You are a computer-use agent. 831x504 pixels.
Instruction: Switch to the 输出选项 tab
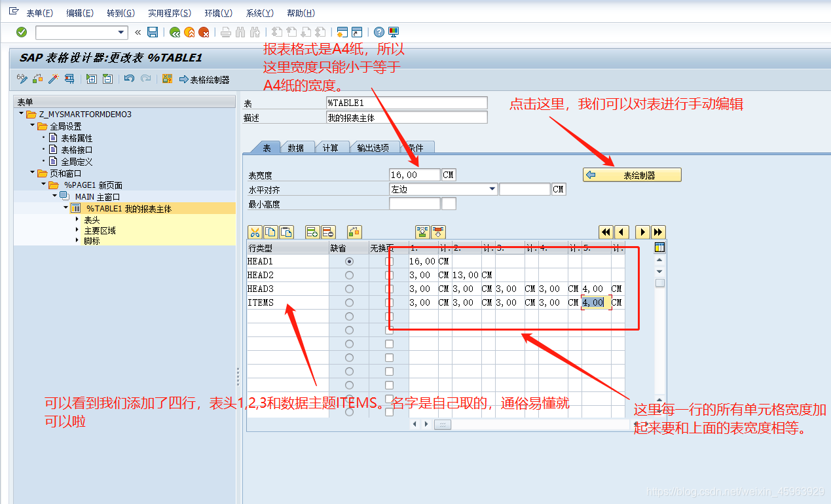(x=373, y=148)
